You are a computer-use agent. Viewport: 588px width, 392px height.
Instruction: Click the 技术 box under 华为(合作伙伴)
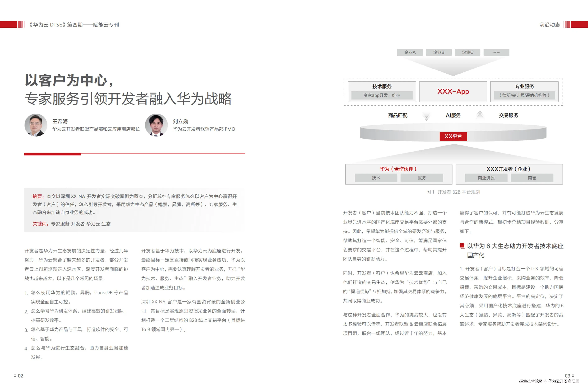(x=376, y=178)
